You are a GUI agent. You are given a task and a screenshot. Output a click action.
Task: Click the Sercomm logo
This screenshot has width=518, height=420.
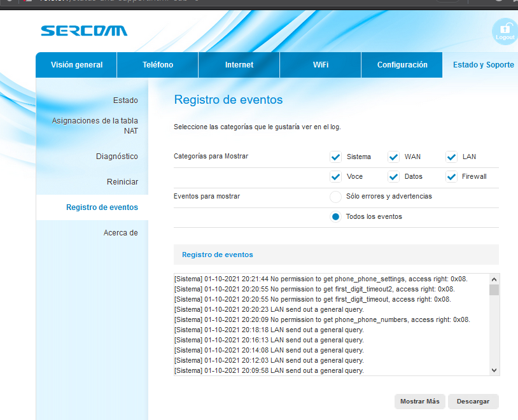83,30
